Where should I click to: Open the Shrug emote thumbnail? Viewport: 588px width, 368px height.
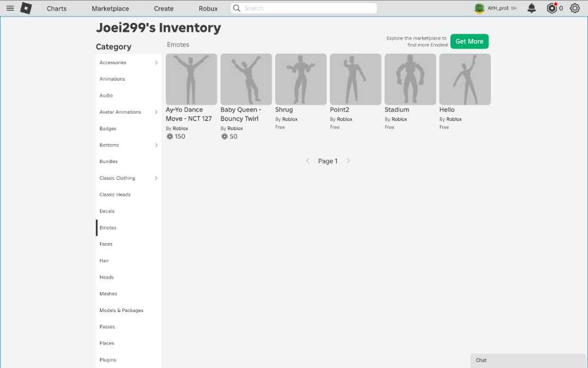point(300,79)
